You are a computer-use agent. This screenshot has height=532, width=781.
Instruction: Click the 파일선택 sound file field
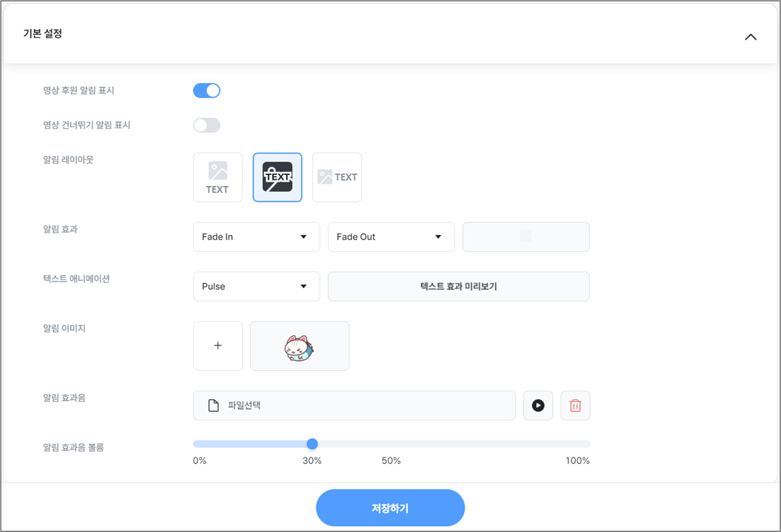(x=354, y=406)
